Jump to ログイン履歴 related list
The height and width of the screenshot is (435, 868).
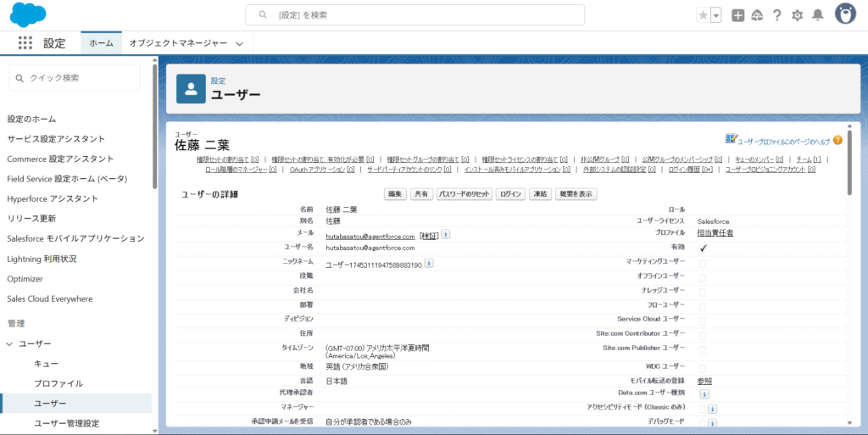point(690,170)
